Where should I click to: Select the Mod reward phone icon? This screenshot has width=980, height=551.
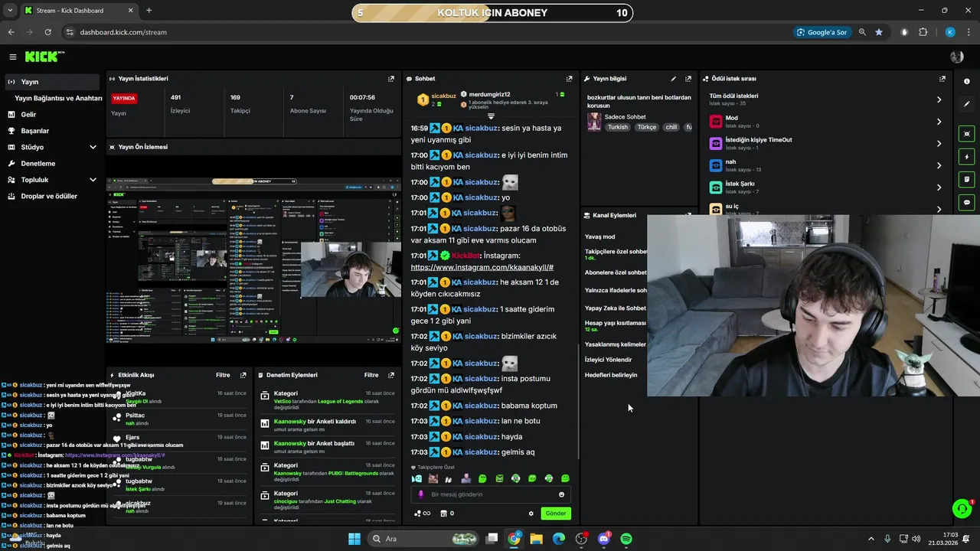click(716, 122)
